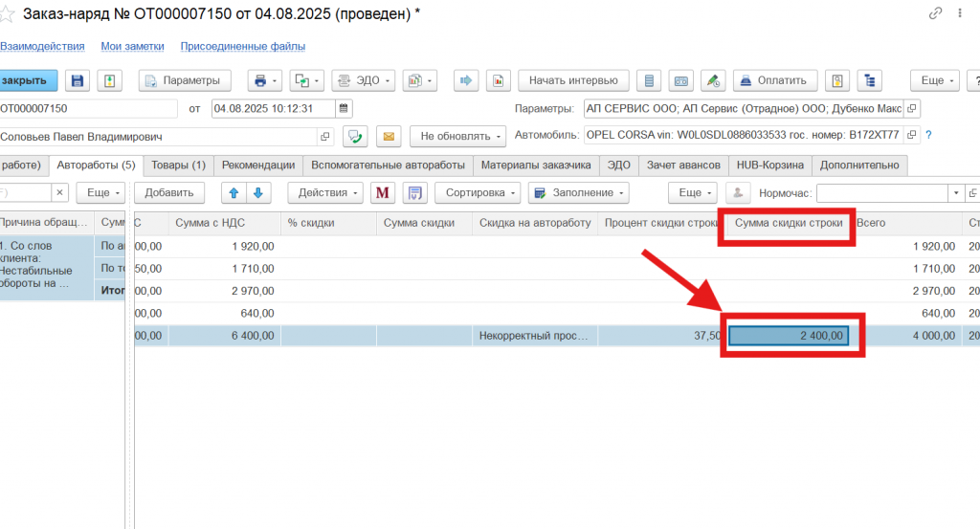Image resolution: width=980 pixels, height=529 pixels.
Task: Click the envelope email icon
Action: click(388, 136)
